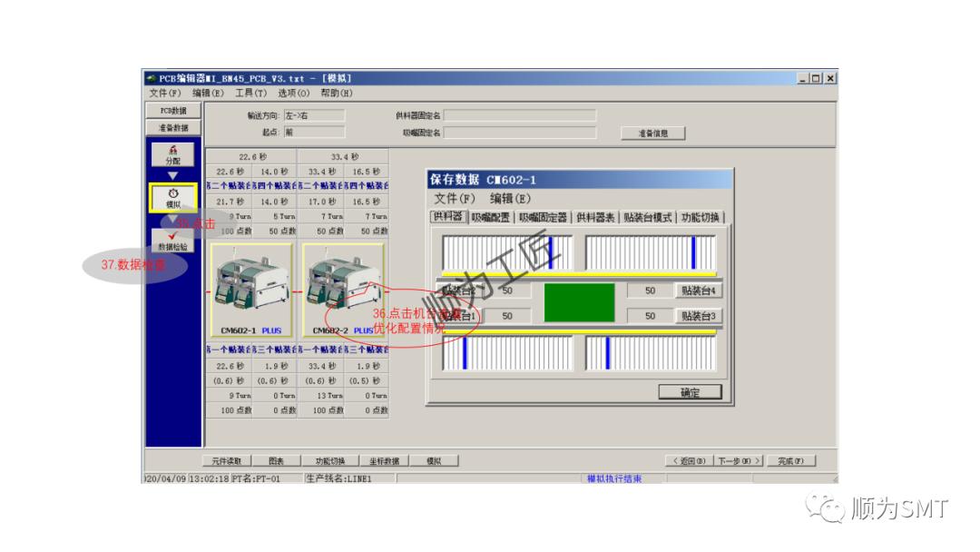Click the 供料器固定名 input field
This screenshot has width=980, height=552.
[519, 115]
